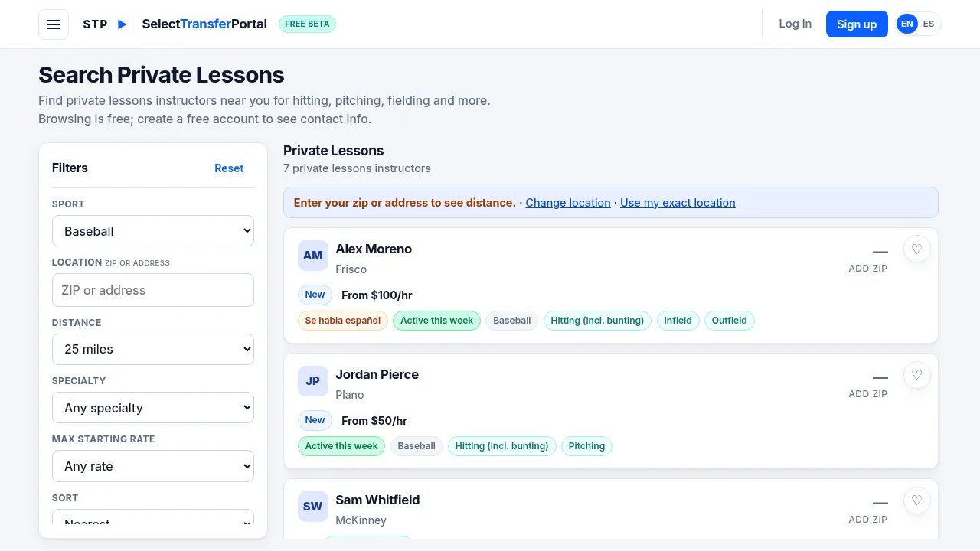Click the 7 private lessons instructors count
Image resolution: width=980 pixels, height=551 pixels.
pyautogui.click(x=357, y=168)
